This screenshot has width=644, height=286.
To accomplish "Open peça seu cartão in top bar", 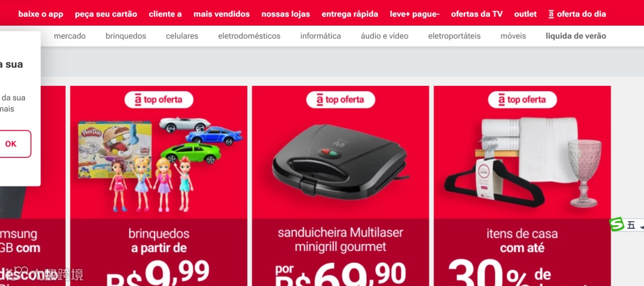I will [106, 14].
